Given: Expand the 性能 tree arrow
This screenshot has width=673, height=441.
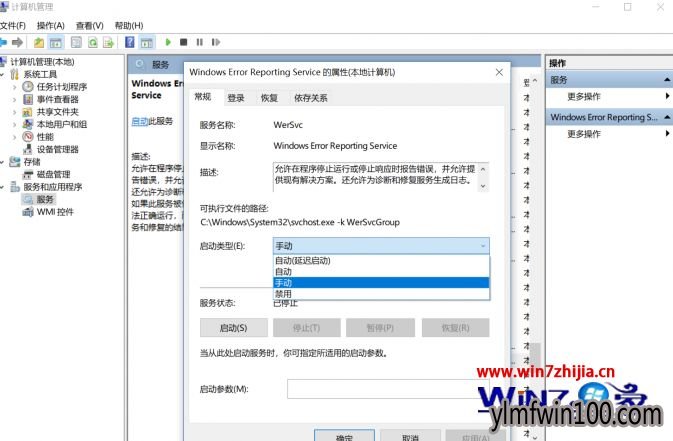Looking at the screenshot, I should 15,137.
